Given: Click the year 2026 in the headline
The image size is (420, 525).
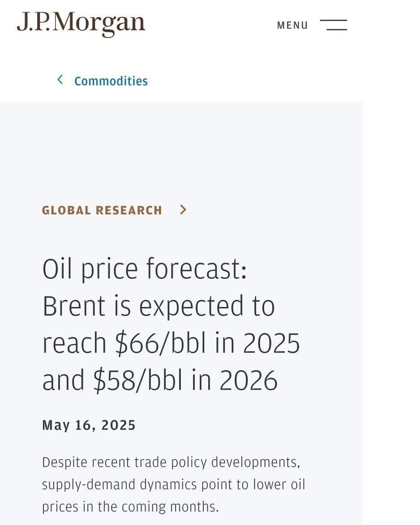Looking at the screenshot, I should point(249,380).
